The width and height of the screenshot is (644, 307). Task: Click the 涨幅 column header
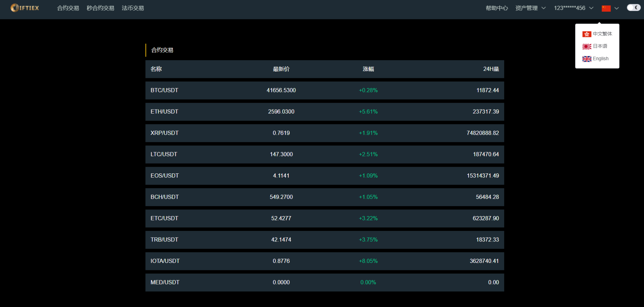368,69
